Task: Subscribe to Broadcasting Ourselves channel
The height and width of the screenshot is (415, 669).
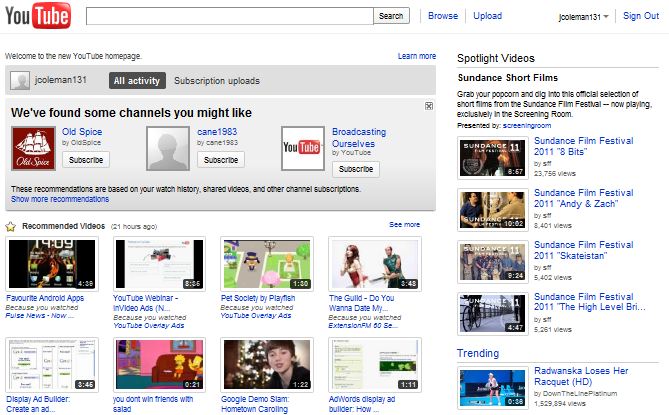Action: 356,169
